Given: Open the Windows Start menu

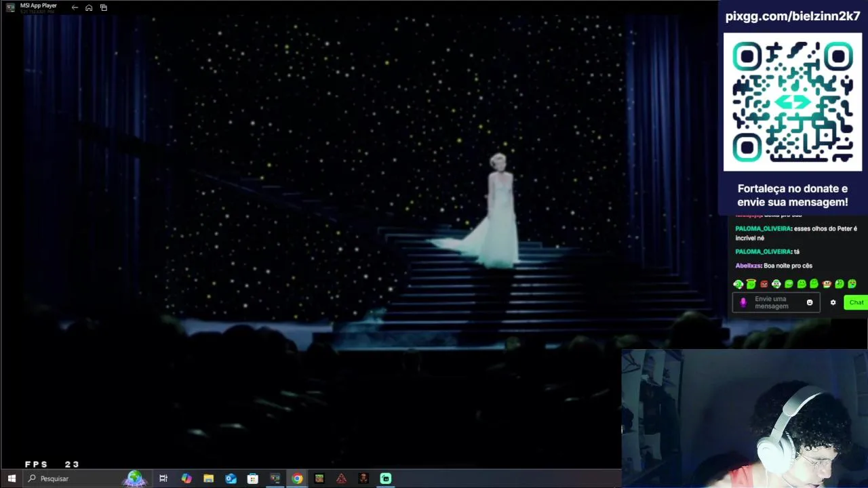Looking at the screenshot, I should click(12, 479).
